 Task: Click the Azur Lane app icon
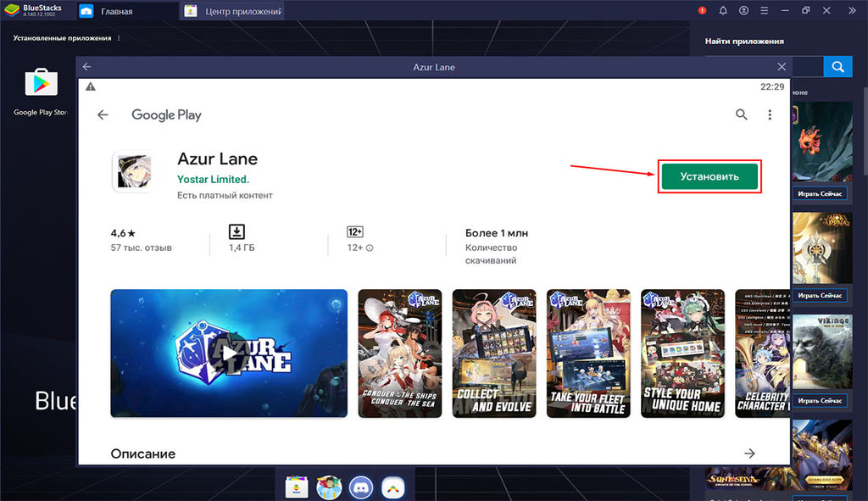pyautogui.click(x=134, y=171)
